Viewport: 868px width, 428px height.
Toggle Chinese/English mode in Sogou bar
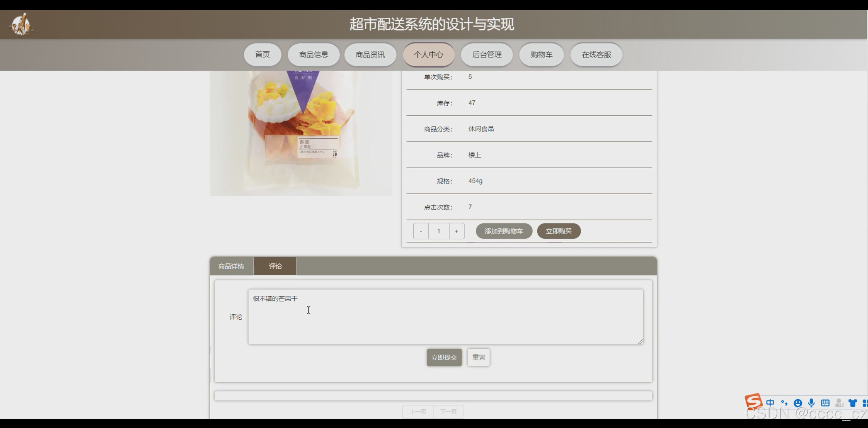[x=770, y=403]
